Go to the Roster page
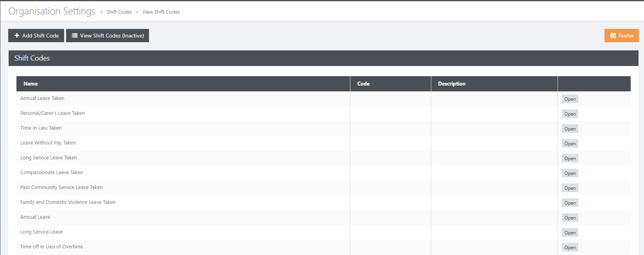Image resolution: width=644 pixels, height=255 pixels. pos(622,36)
